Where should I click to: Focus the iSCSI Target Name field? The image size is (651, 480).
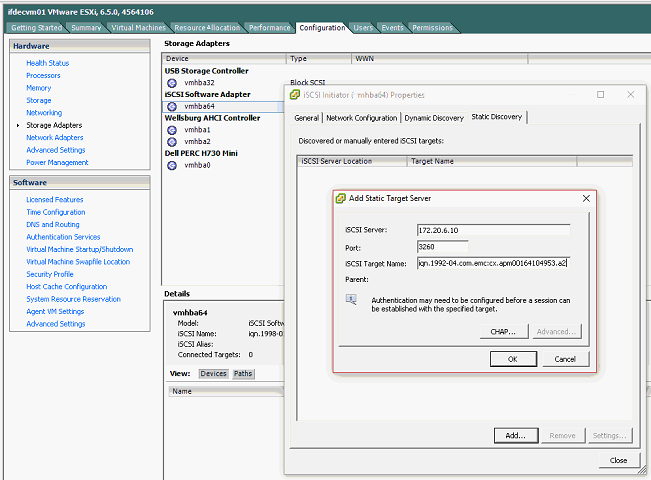click(x=492, y=263)
